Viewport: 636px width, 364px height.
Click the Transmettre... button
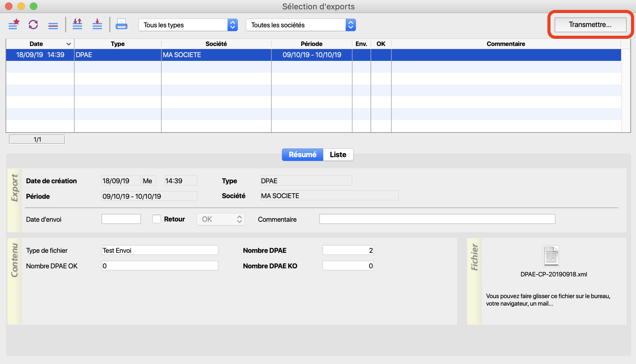tap(590, 25)
